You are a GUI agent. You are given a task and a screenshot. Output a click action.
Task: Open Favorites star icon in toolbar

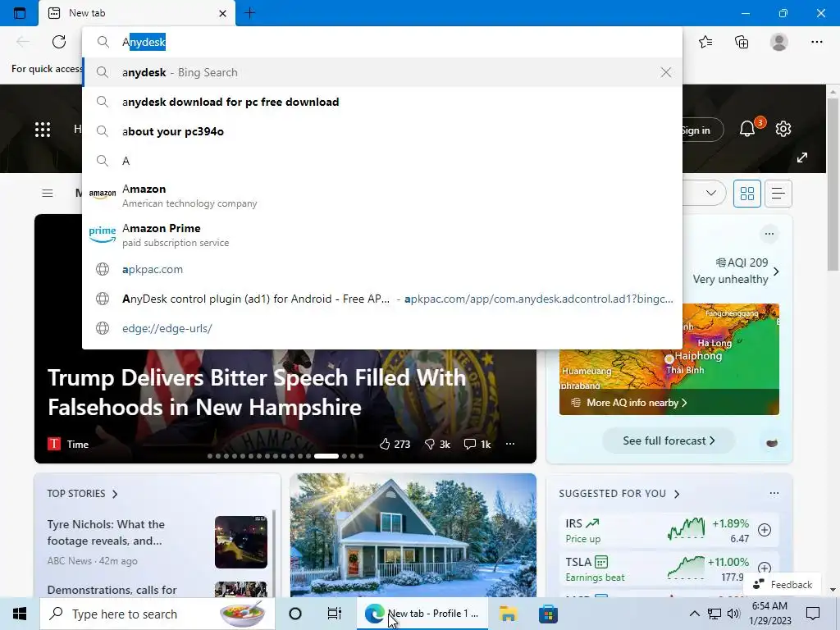705,42
